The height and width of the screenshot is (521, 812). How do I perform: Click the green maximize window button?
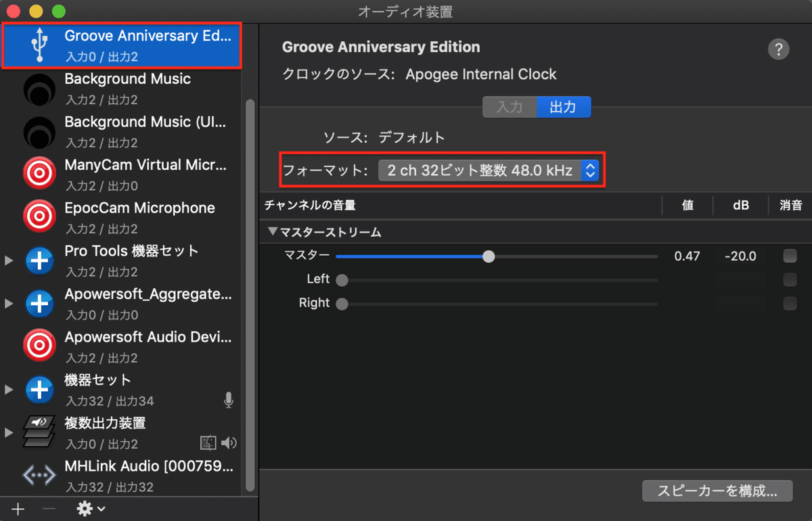click(x=59, y=12)
